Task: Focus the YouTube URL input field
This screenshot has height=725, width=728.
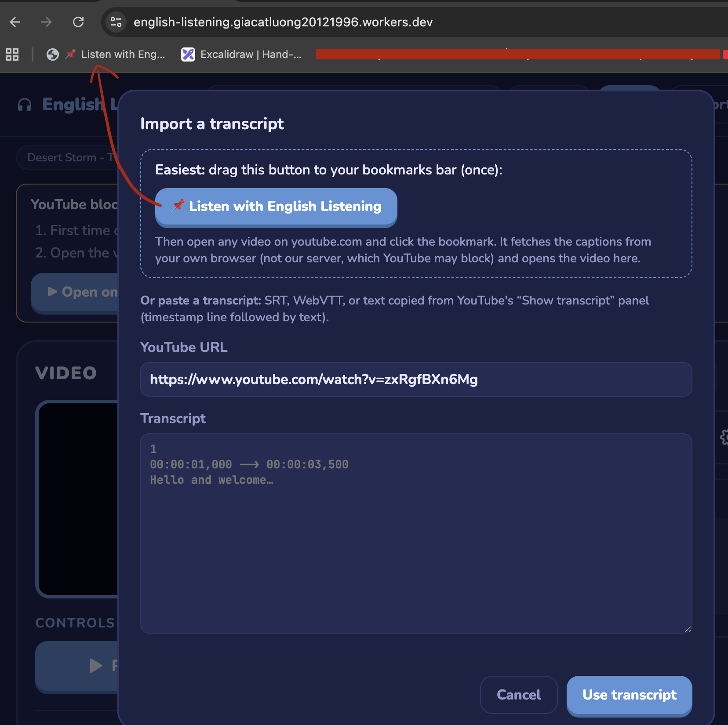Action: click(x=416, y=379)
